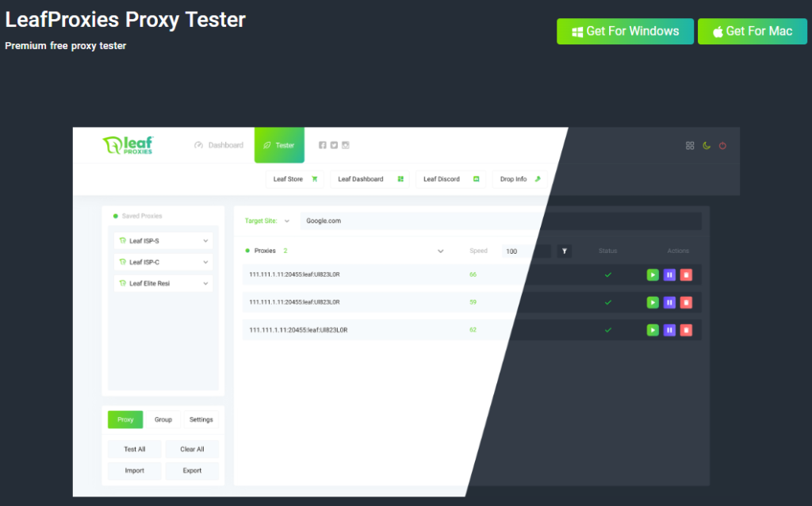The image size is (812, 506).
Task: Delete the third proxy row
Action: tap(686, 329)
